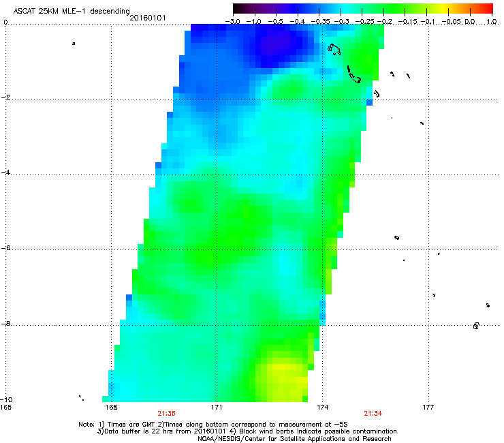The image size is (504, 443).
Task: Click the 'ASCAT 25KM MLE-1 descending' title
Action: pyautogui.click(x=72, y=12)
